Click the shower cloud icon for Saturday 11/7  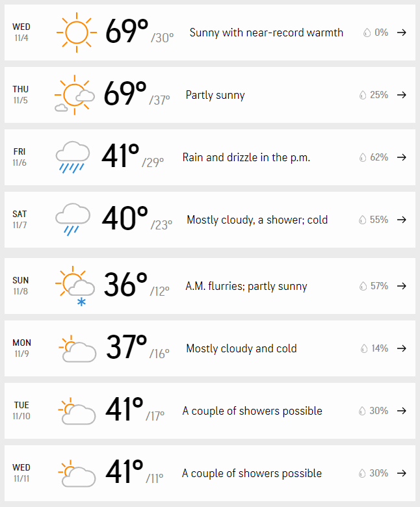click(x=72, y=220)
